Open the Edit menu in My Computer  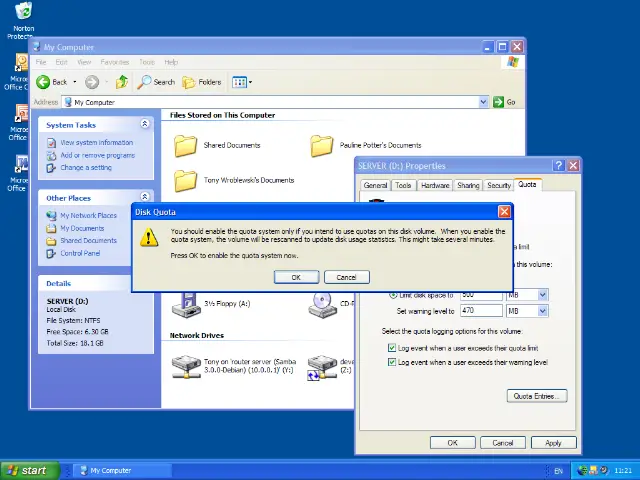tap(61, 62)
